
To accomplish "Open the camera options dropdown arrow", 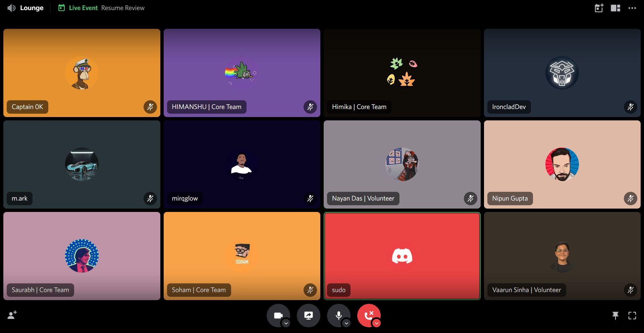I will (x=286, y=323).
